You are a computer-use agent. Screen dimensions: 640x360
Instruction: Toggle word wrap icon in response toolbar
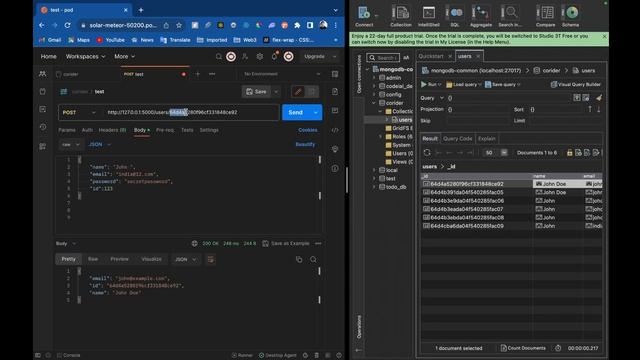pyautogui.click(x=211, y=259)
